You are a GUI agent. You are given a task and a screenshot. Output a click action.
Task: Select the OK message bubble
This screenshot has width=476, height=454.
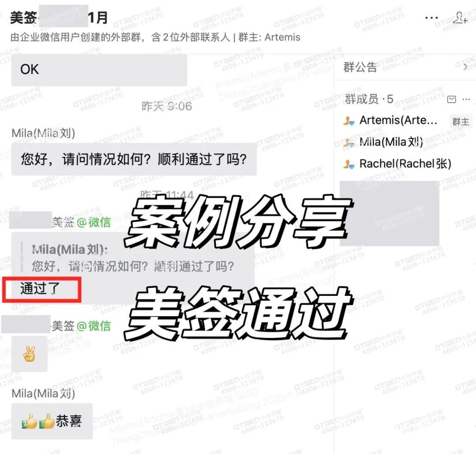99,70
